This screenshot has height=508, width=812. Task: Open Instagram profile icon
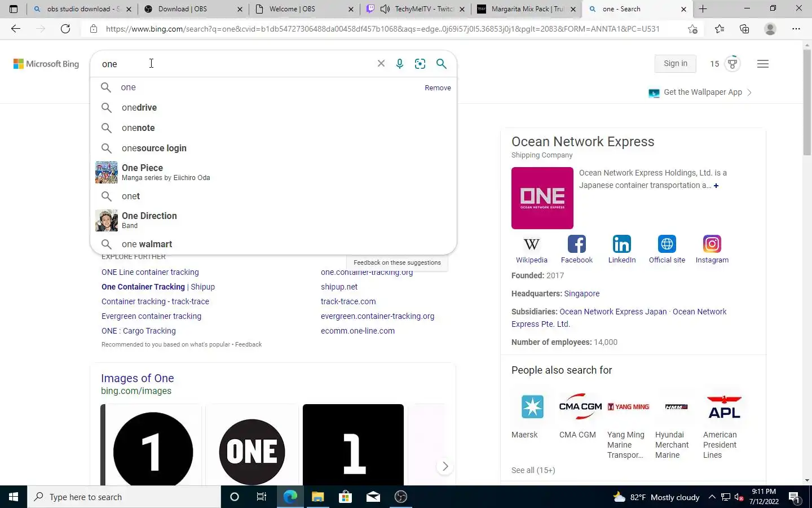(x=712, y=249)
